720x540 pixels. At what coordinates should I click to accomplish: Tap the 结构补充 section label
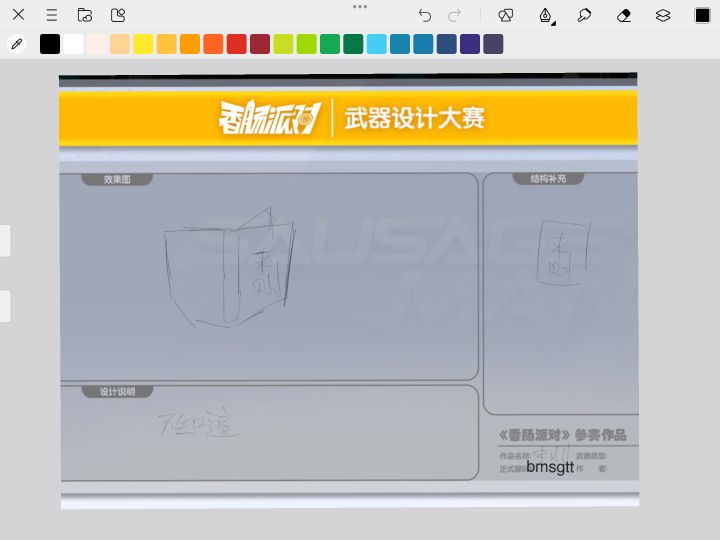pos(548,179)
